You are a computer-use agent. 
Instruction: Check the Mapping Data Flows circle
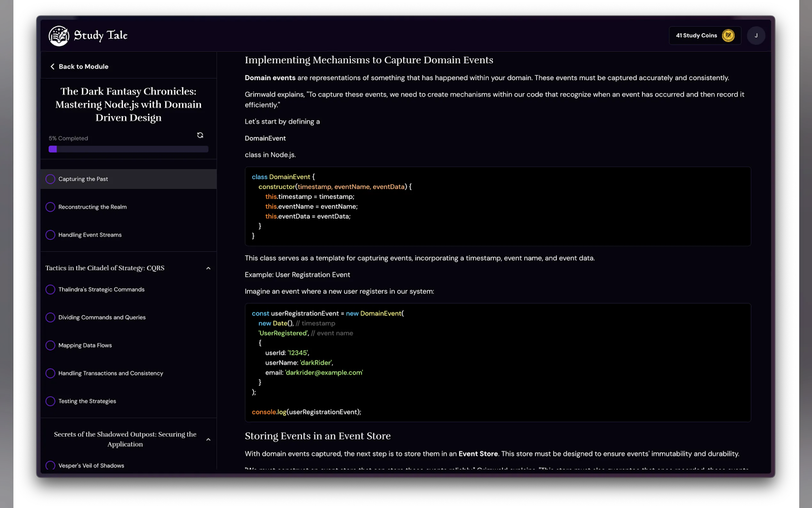click(x=51, y=345)
